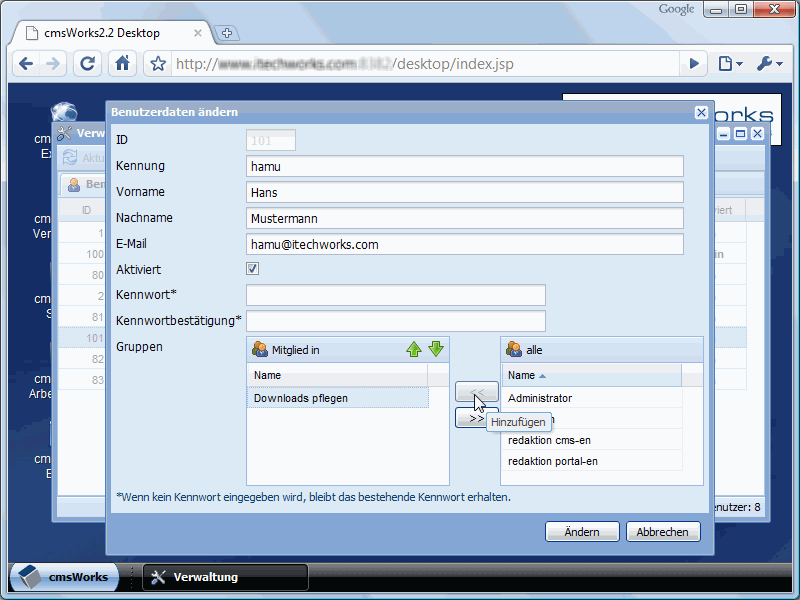Viewport: 800px width, 600px height.
Task: Minimize the browser window
Action: click(x=716, y=9)
